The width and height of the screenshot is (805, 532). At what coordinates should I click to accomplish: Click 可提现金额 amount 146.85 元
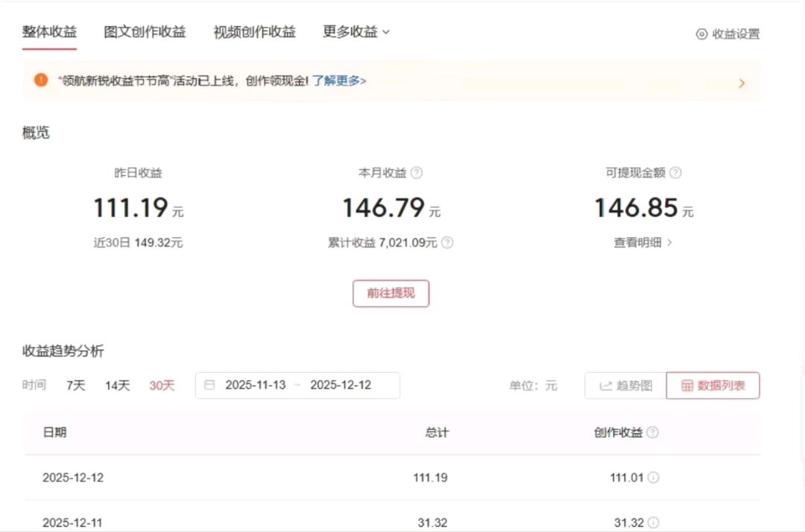[644, 208]
